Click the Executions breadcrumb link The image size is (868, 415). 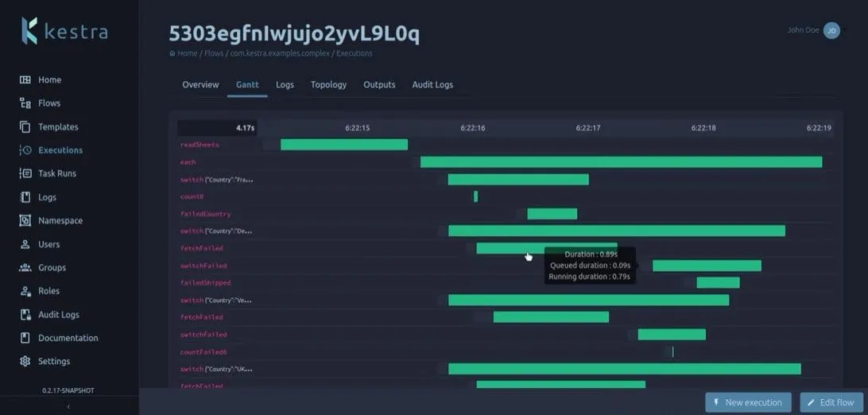pos(355,54)
